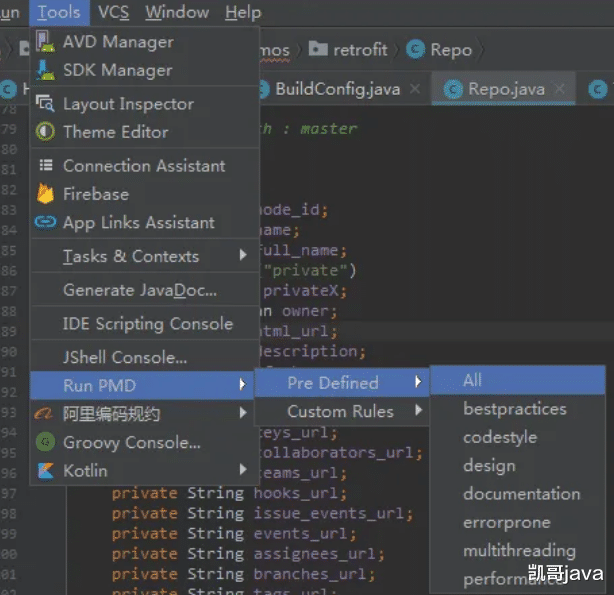Click the assignees_url field in code

(x=314, y=554)
